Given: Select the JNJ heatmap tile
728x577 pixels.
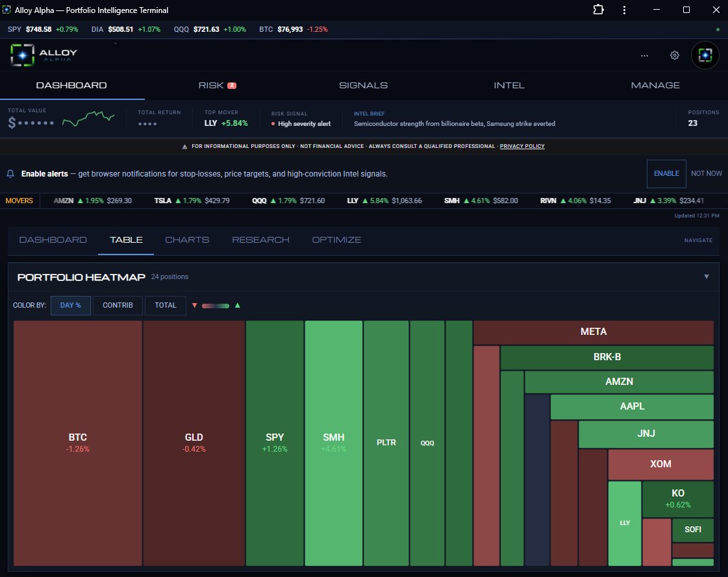Looking at the screenshot, I should (x=646, y=434).
